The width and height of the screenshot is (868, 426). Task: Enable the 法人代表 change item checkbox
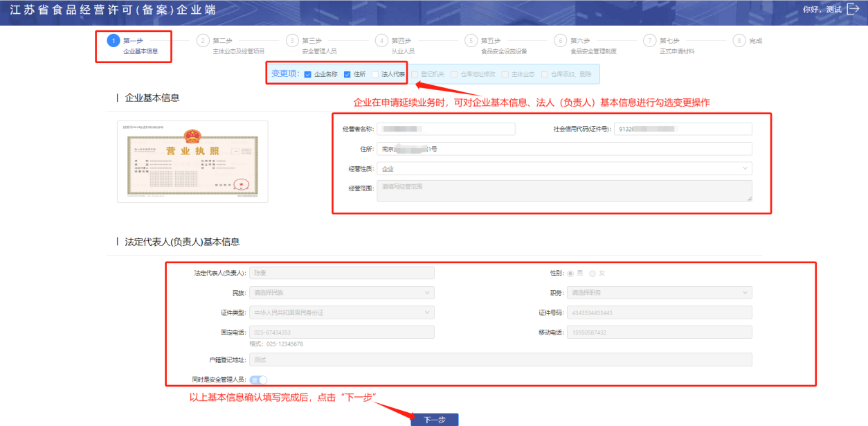pos(375,74)
